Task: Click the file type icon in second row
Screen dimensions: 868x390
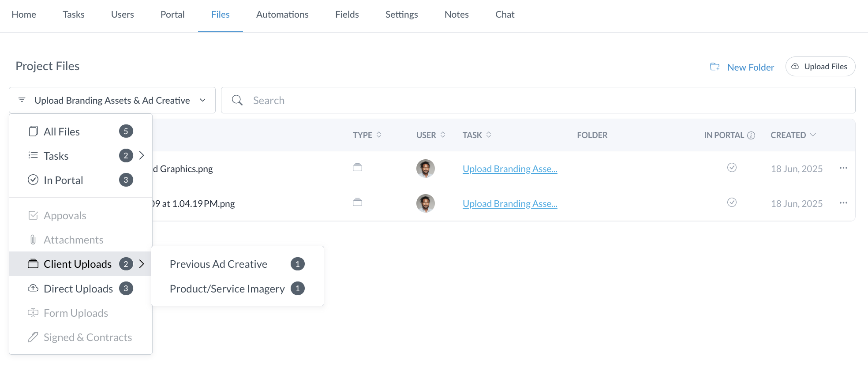Action: 357,202
